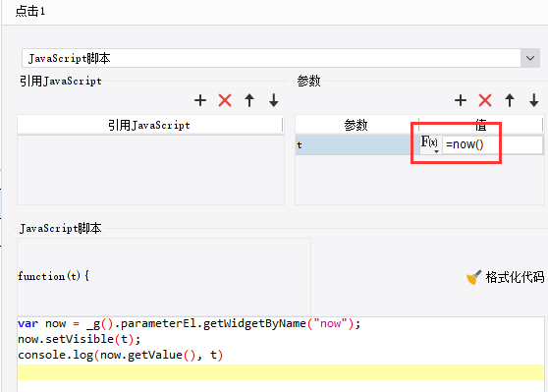548x392 pixels.
Task: Select the 点击1 event tab
Action: point(30,11)
